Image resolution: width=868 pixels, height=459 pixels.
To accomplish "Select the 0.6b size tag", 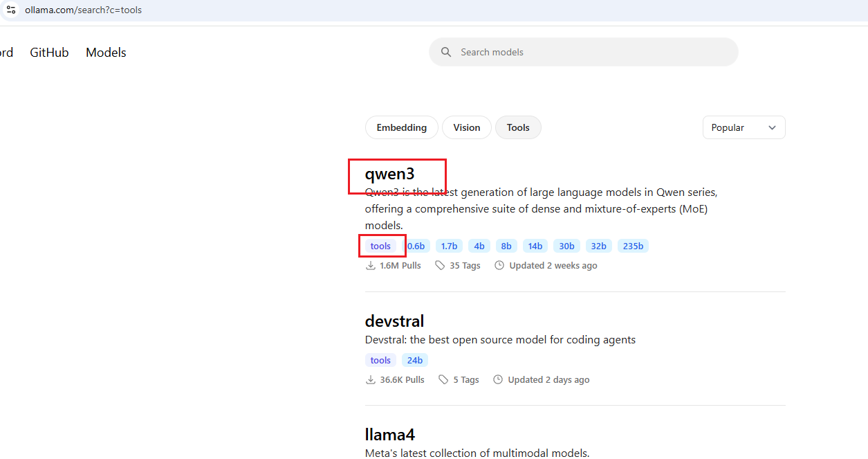I will click(x=416, y=246).
